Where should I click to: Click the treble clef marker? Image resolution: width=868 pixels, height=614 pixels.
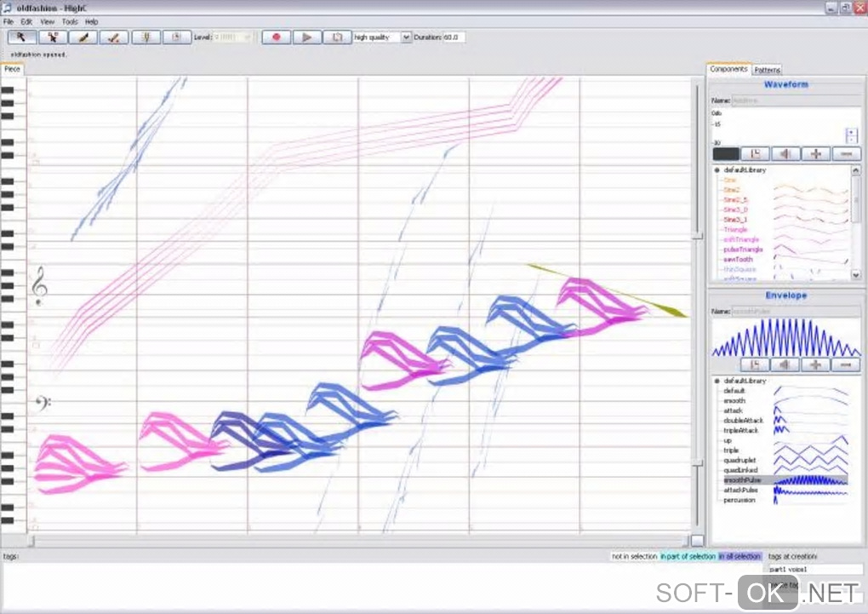39,285
